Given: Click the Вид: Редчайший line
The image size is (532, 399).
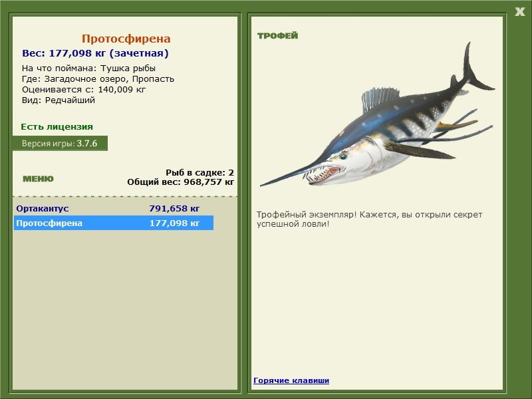Looking at the screenshot, I should click(x=59, y=100).
